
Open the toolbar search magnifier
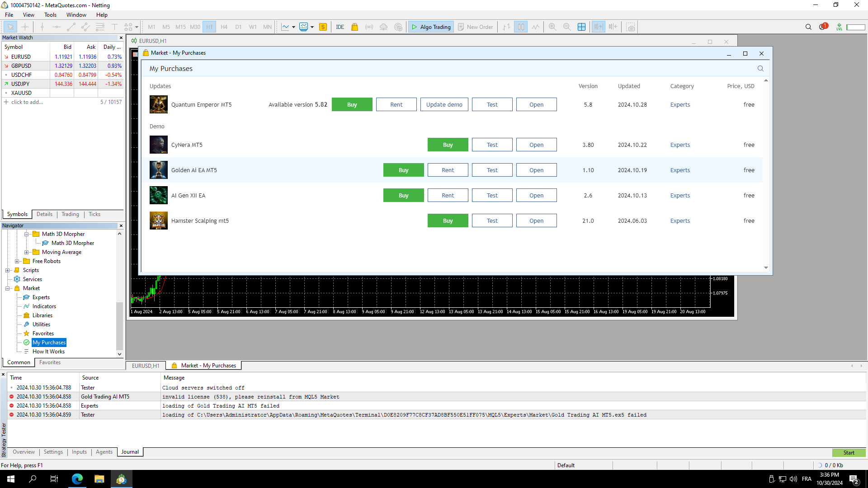click(x=808, y=27)
